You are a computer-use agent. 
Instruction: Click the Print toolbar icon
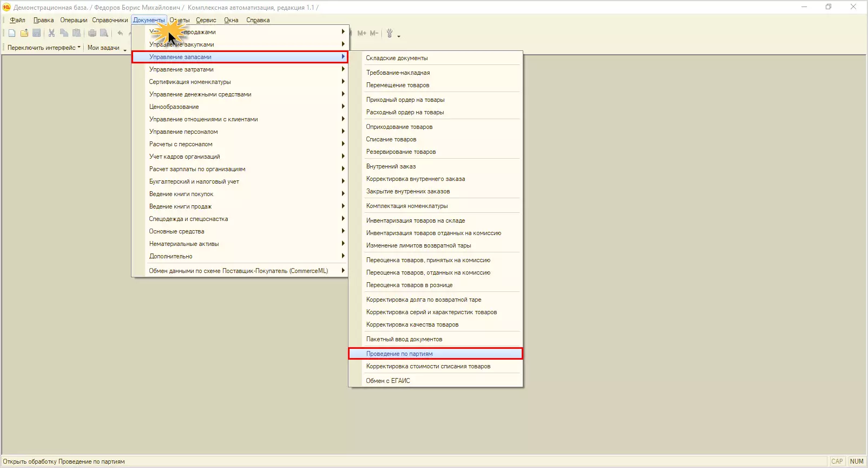coord(92,33)
